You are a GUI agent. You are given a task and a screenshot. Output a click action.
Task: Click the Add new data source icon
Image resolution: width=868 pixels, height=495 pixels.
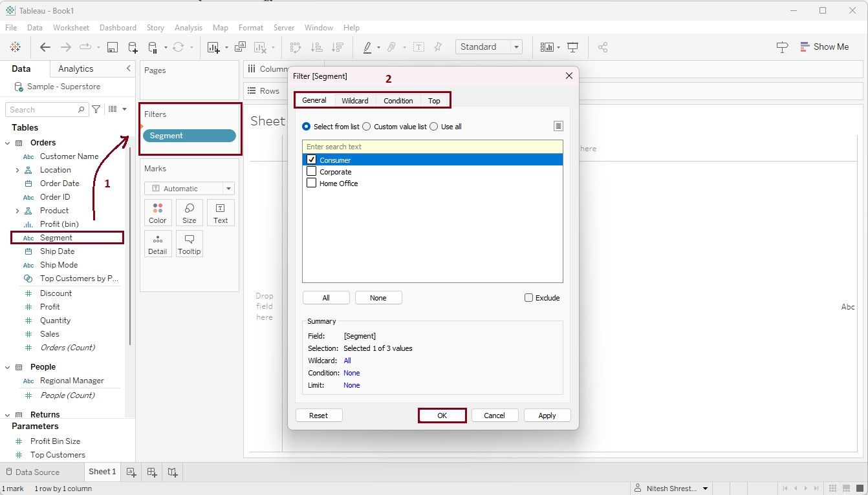(x=133, y=47)
